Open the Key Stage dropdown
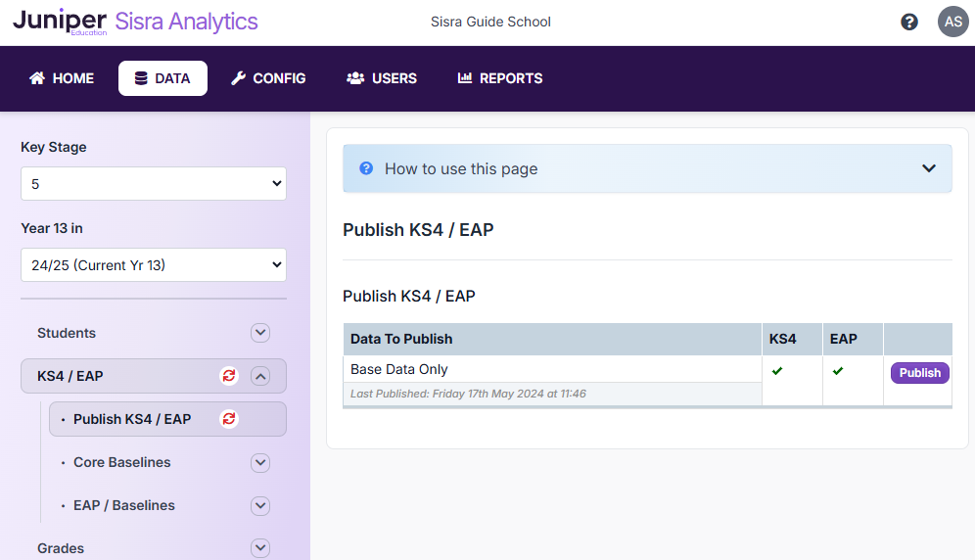The height and width of the screenshot is (560, 975). point(154,183)
